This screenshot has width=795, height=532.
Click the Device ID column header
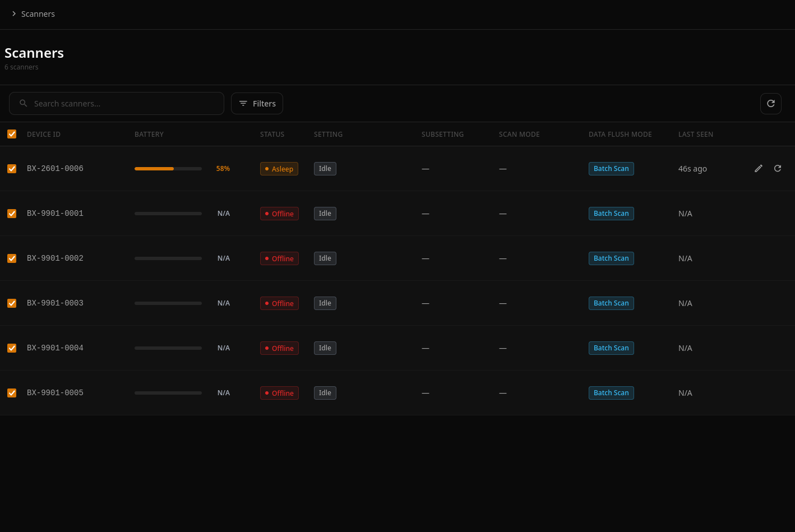click(x=44, y=135)
